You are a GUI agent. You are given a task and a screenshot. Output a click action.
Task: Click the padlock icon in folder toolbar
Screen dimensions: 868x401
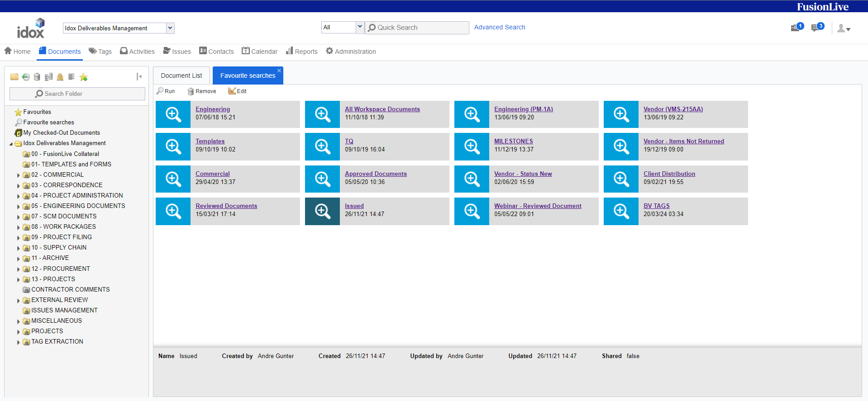60,77
